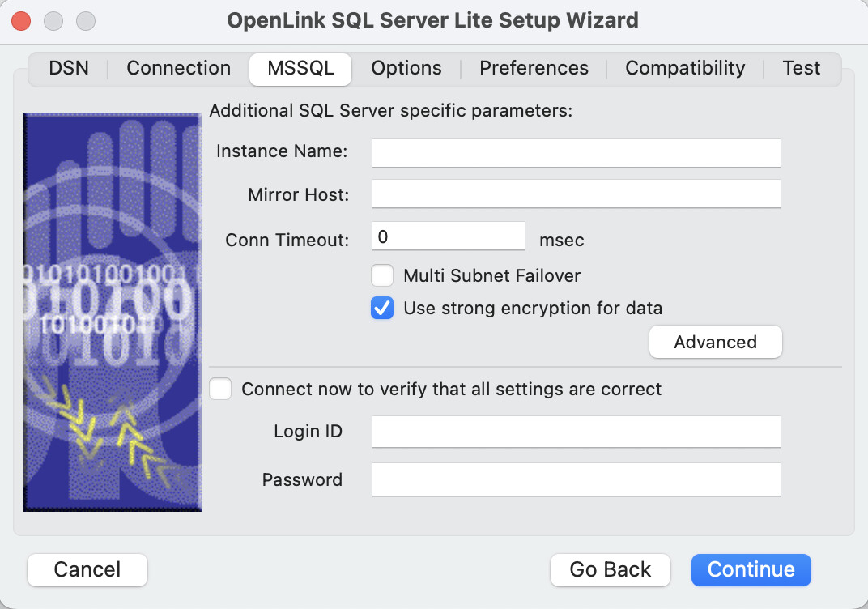Image resolution: width=868 pixels, height=609 pixels.
Task: Open the Connection tab
Action: 178,68
